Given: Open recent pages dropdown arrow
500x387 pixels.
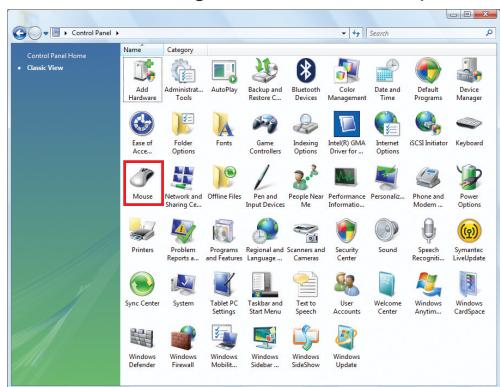Looking at the screenshot, I should pos(46,33).
